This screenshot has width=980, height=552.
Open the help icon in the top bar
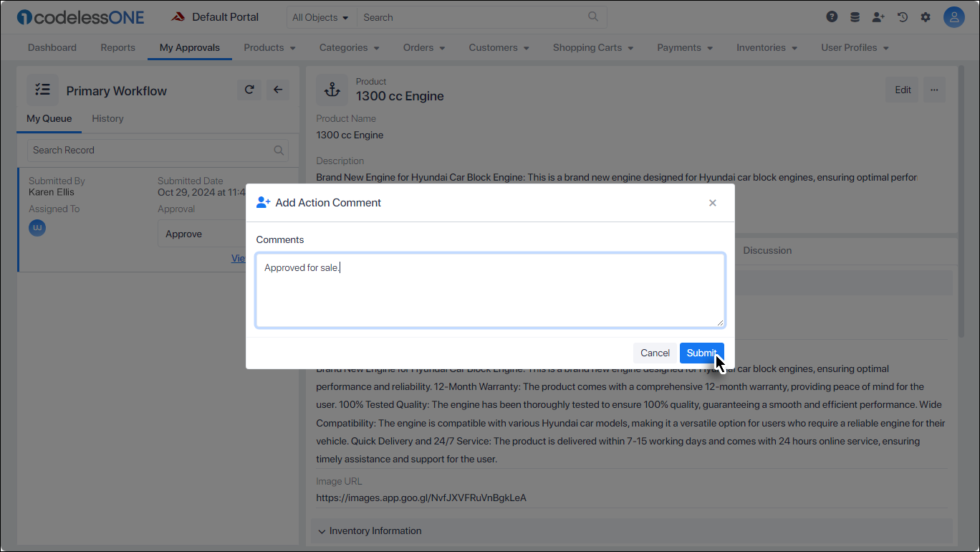(831, 16)
